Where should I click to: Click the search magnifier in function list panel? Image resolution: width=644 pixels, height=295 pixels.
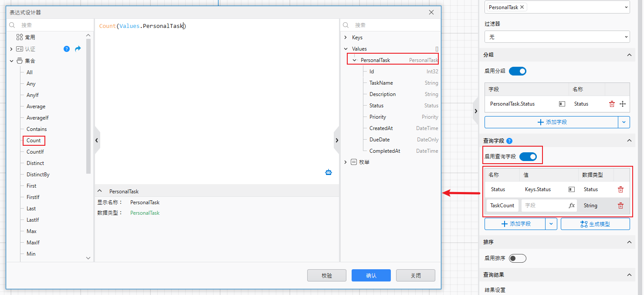coord(12,25)
